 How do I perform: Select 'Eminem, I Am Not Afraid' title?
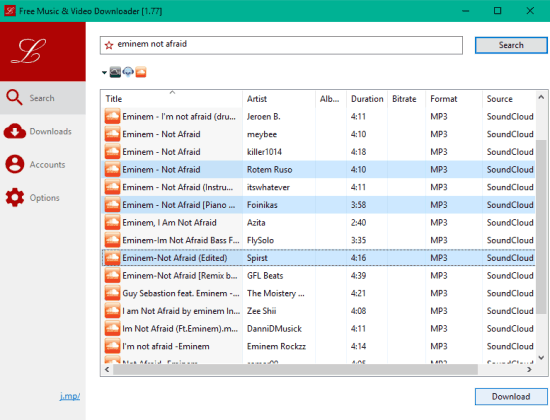pos(169,222)
